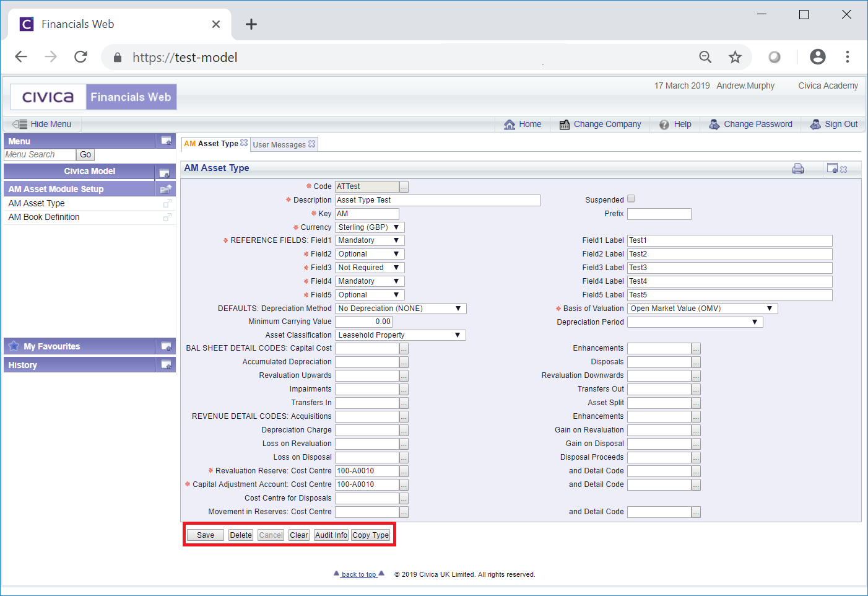Open the Field3 Not Required dropdown
This screenshot has height=596, width=868.
[370, 268]
